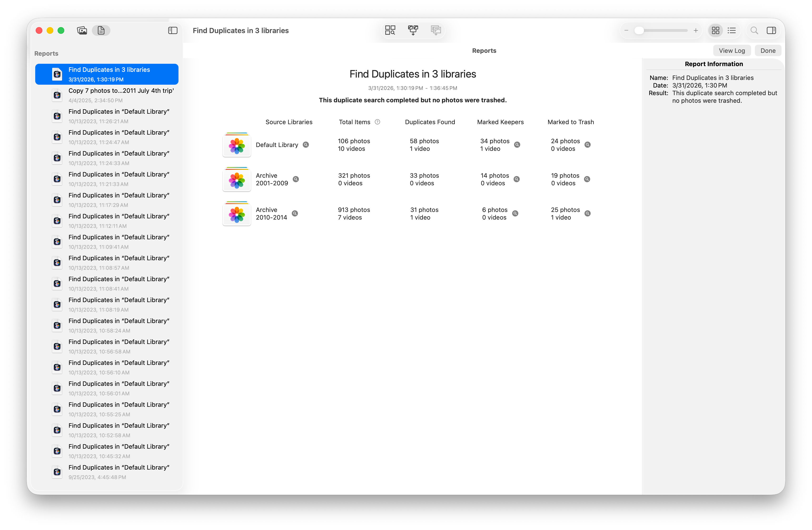
Task: Click the Done button
Action: click(x=768, y=51)
